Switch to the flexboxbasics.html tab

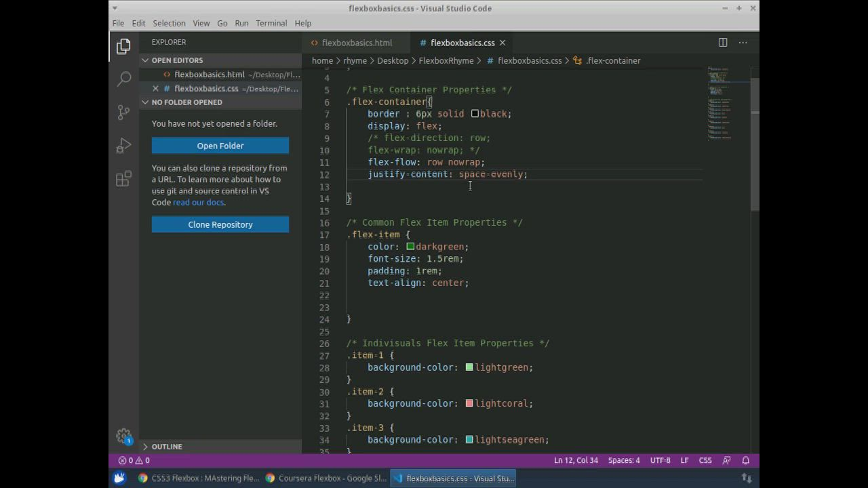[356, 43]
